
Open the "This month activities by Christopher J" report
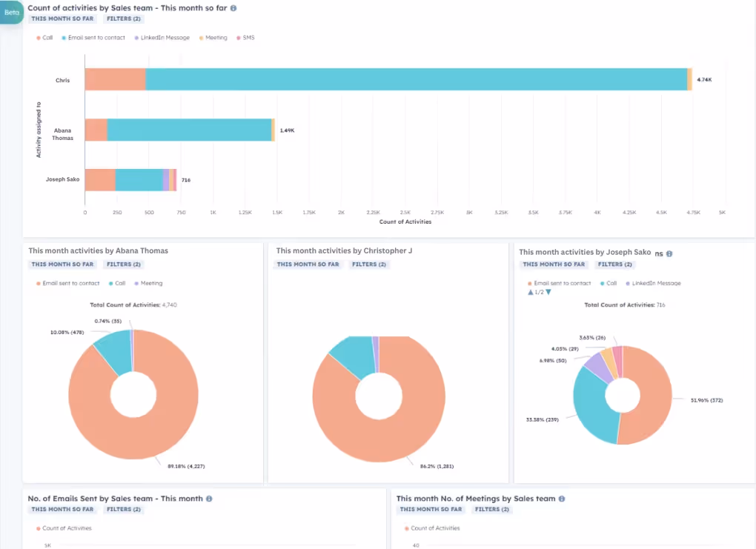click(344, 251)
